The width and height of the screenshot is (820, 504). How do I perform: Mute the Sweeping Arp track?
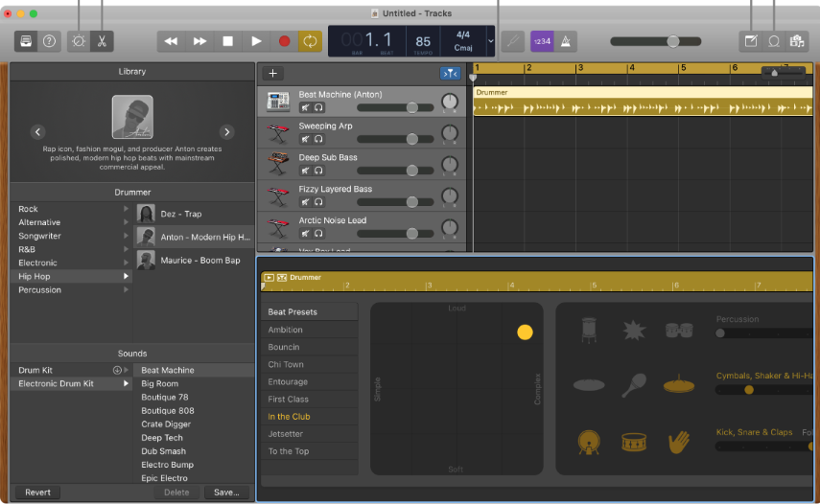305,139
